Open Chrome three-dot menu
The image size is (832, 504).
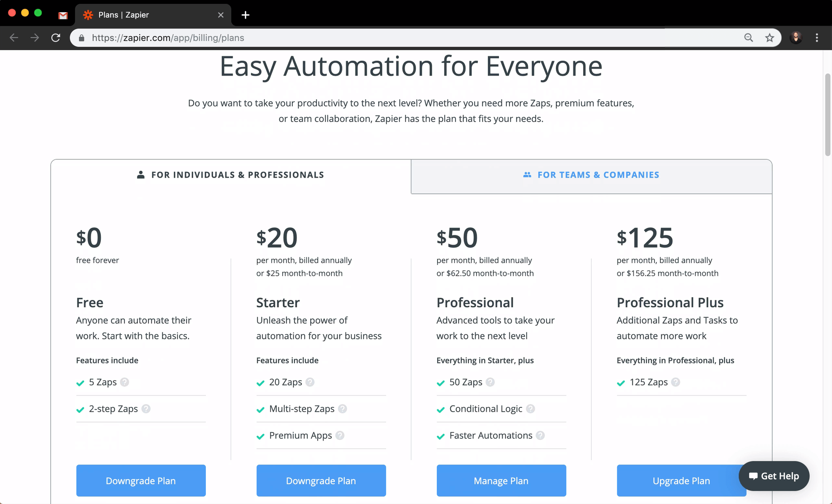coord(817,38)
